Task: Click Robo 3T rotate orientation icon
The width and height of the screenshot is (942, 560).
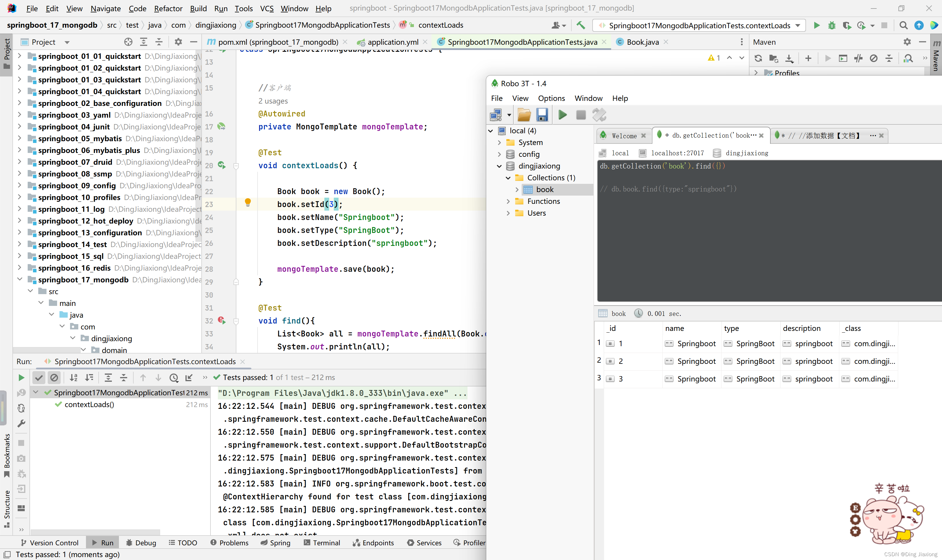Action: click(599, 115)
